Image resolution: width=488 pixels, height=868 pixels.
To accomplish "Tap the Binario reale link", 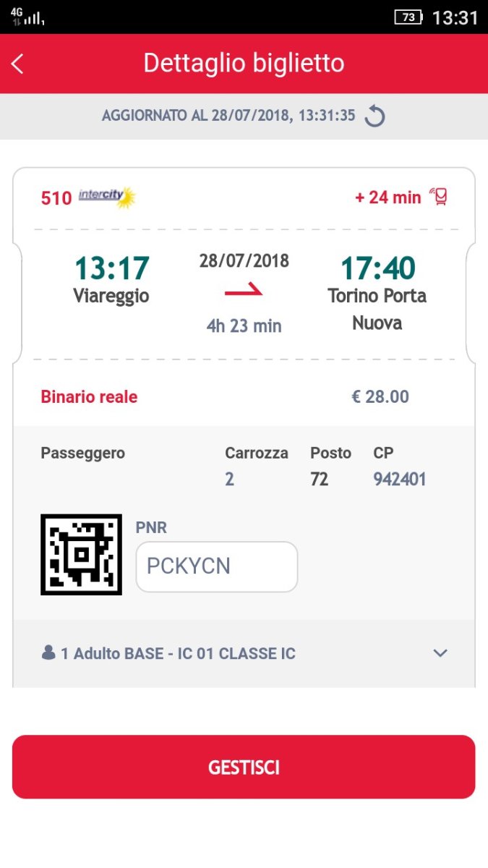I will tap(89, 396).
